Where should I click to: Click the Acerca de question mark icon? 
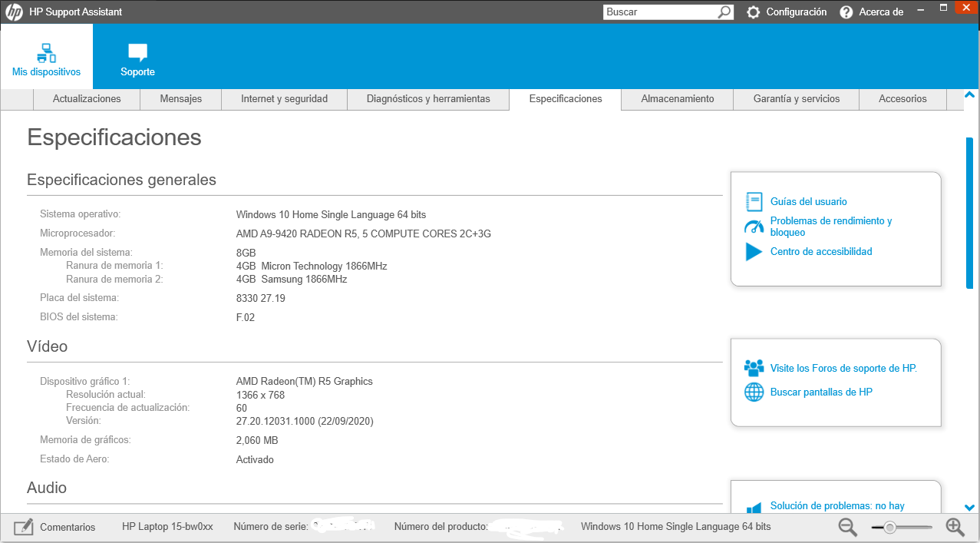tap(846, 12)
